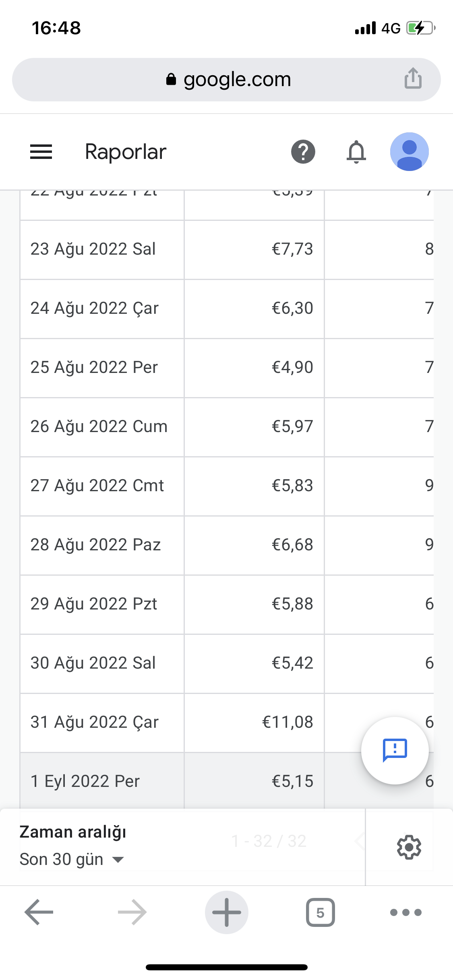This screenshot has height=980, width=453.
Task: Tap the Zaman aralığı label
Action: coord(73,832)
